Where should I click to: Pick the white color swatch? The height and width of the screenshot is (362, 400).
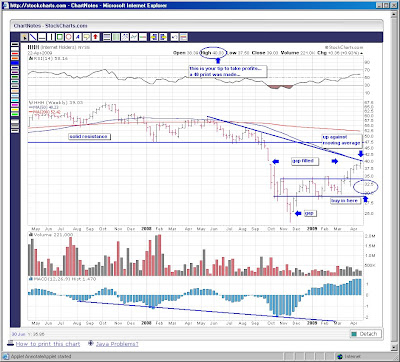pos(15,49)
